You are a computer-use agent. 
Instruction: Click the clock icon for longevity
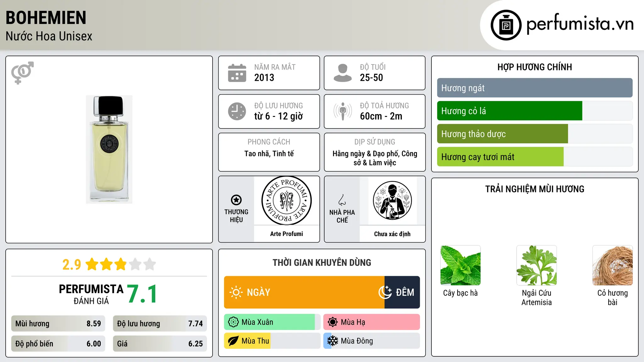pyautogui.click(x=237, y=111)
